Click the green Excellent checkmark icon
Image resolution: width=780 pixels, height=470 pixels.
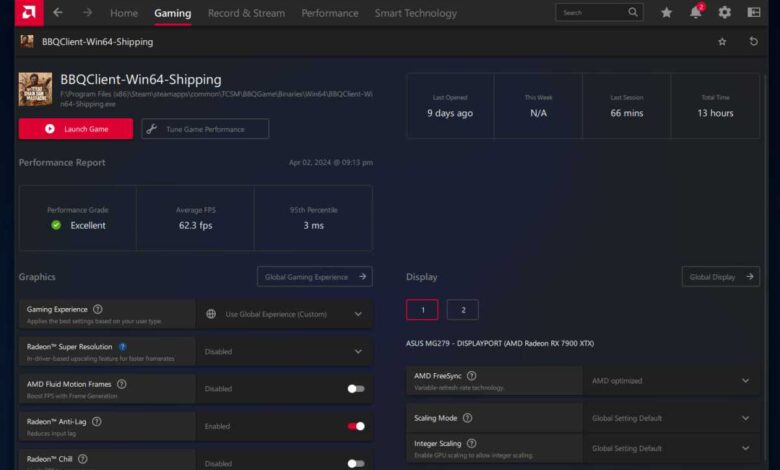tap(56, 225)
